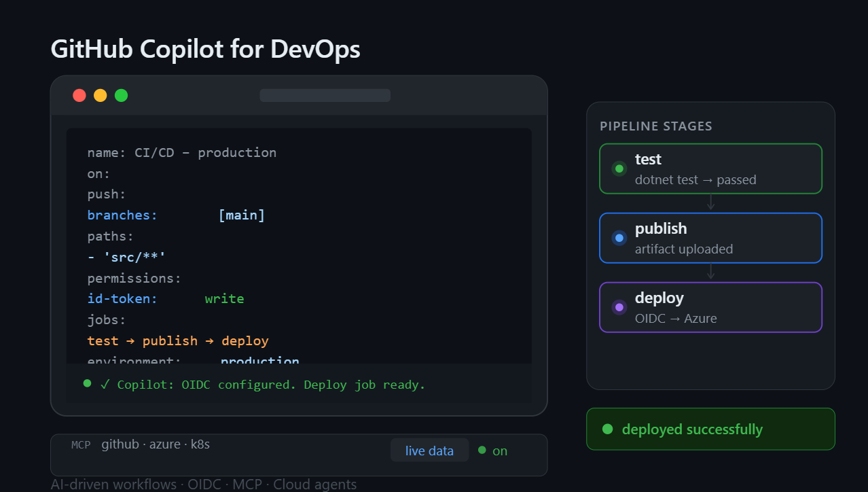Select the publish pipeline stage card

pos(710,238)
